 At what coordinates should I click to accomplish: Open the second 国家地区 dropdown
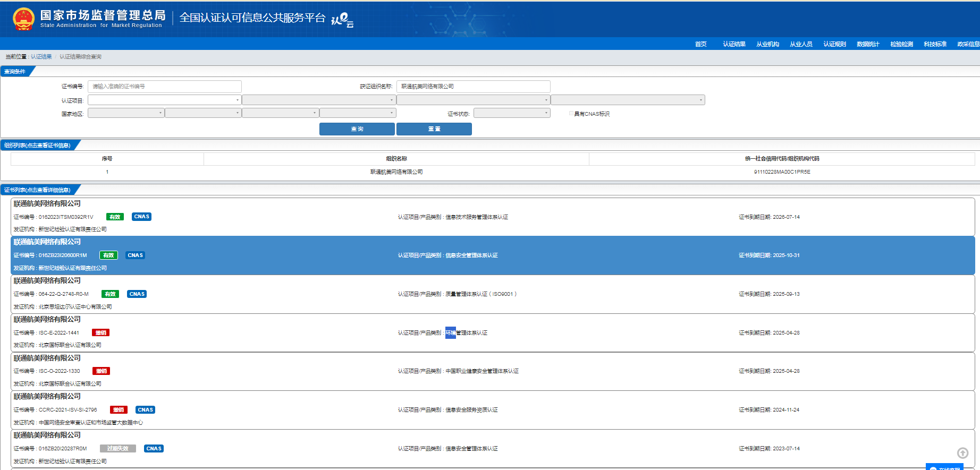pos(203,113)
